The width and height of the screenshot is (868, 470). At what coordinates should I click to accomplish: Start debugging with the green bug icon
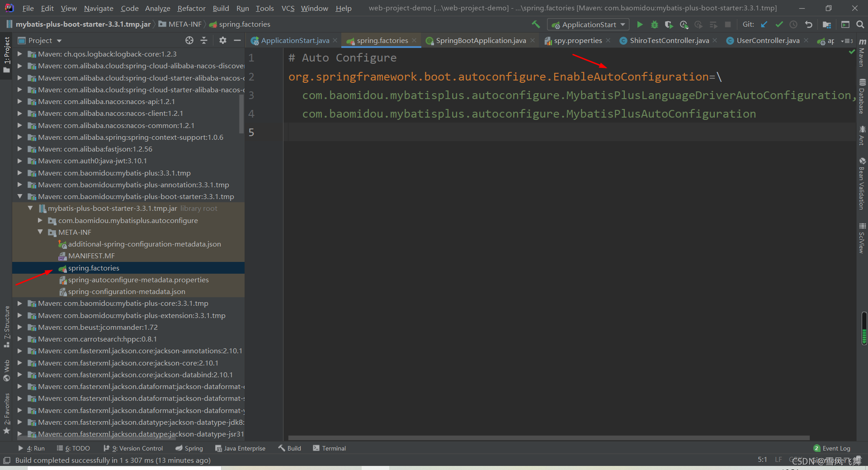pyautogui.click(x=654, y=24)
